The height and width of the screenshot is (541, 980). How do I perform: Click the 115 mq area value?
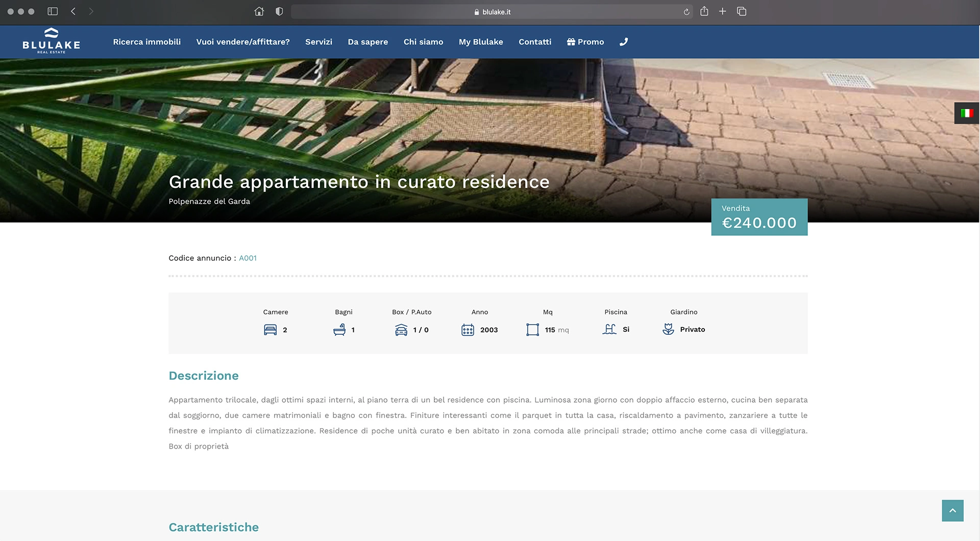(557, 330)
